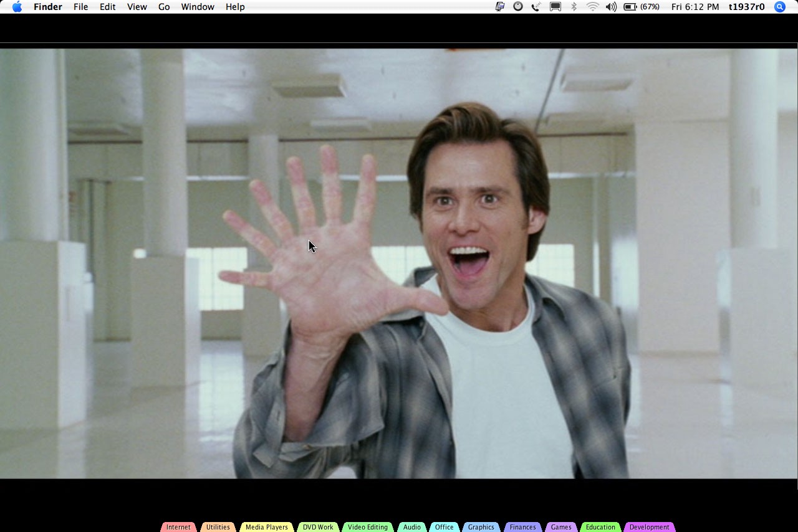Open the Graphics dock tab
This screenshot has width=798, height=532.
coord(481,527)
